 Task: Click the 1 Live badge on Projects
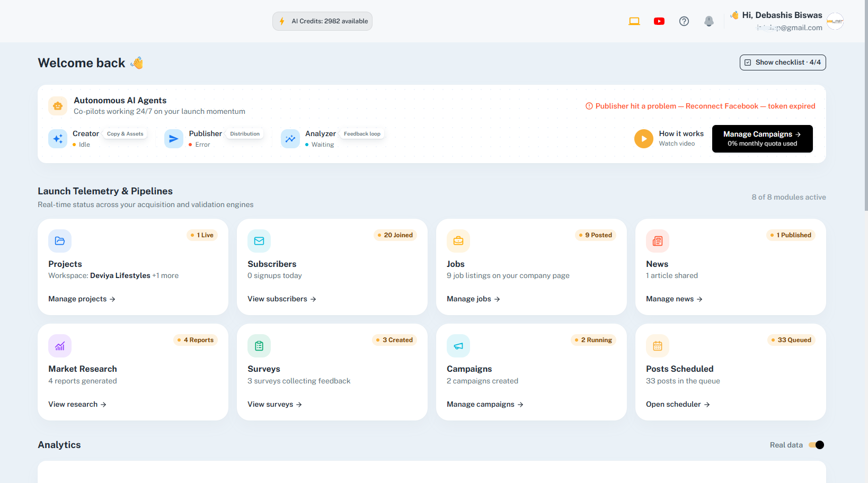[202, 235]
